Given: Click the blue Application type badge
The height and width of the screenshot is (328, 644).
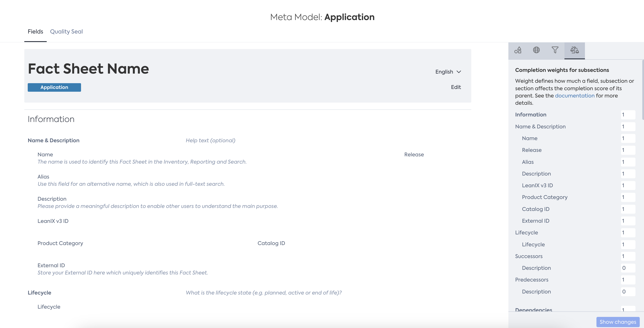Looking at the screenshot, I should (x=54, y=87).
